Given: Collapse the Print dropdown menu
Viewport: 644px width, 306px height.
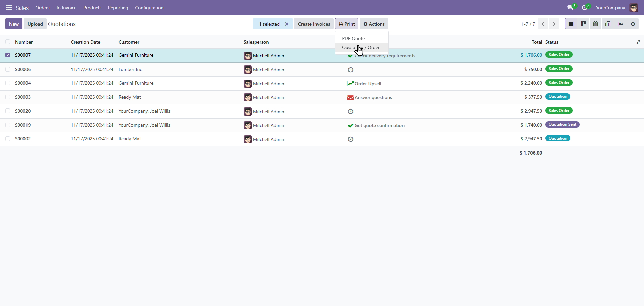Looking at the screenshot, I should tap(346, 24).
